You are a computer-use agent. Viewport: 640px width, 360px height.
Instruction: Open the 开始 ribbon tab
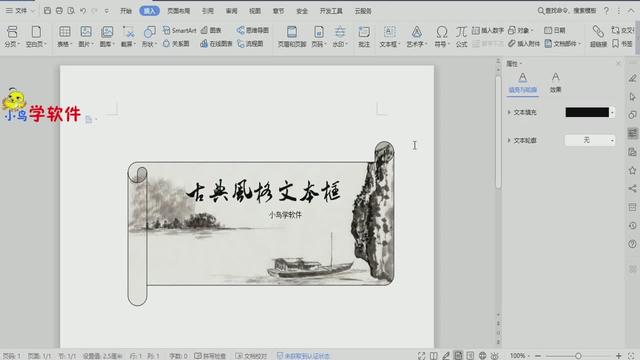tap(126, 11)
